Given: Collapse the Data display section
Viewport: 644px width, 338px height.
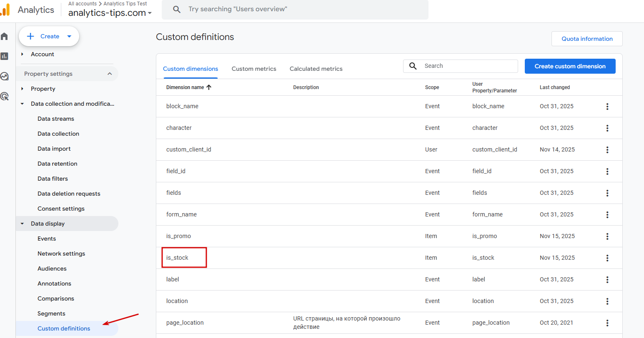Looking at the screenshot, I should pyautogui.click(x=23, y=224).
